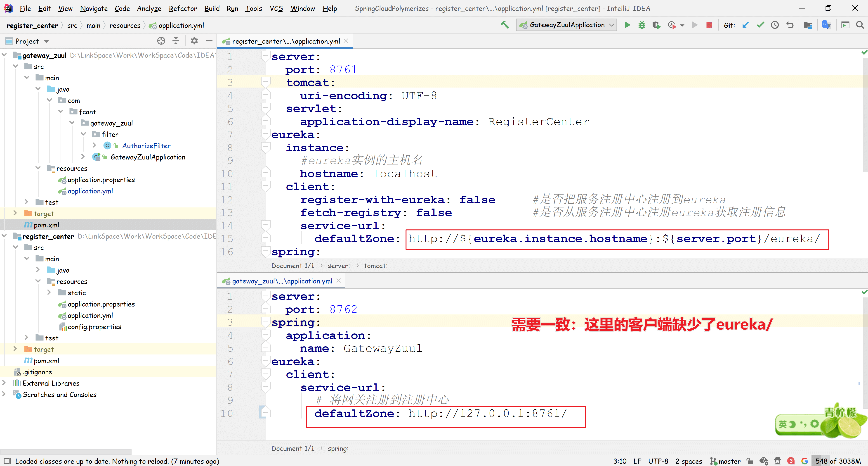Show Git history with the clock icon
Image resolution: width=868 pixels, height=466 pixels.
coord(775,25)
